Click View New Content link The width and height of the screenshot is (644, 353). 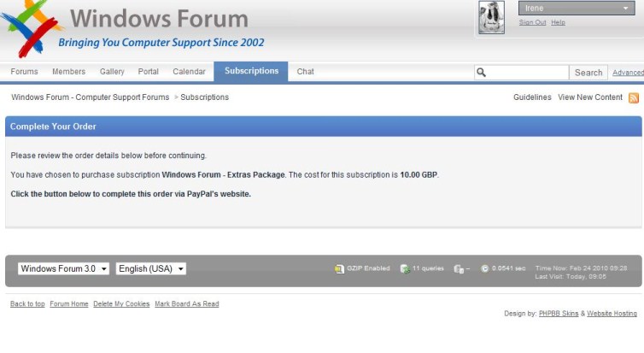pyautogui.click(x=590, y=97)
